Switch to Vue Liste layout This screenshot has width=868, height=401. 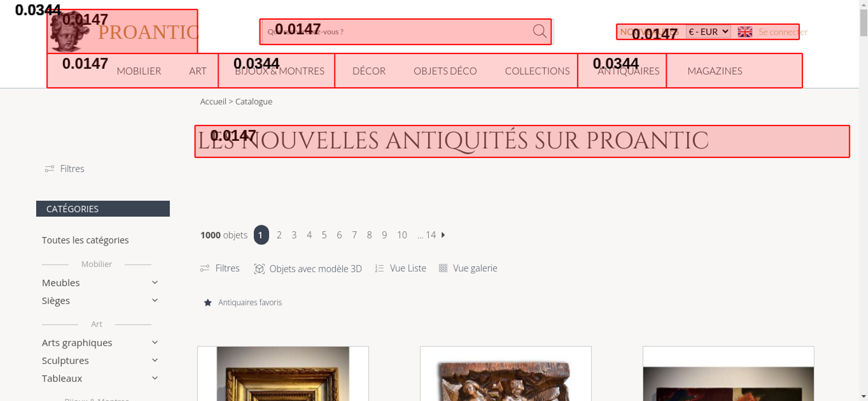401,268
